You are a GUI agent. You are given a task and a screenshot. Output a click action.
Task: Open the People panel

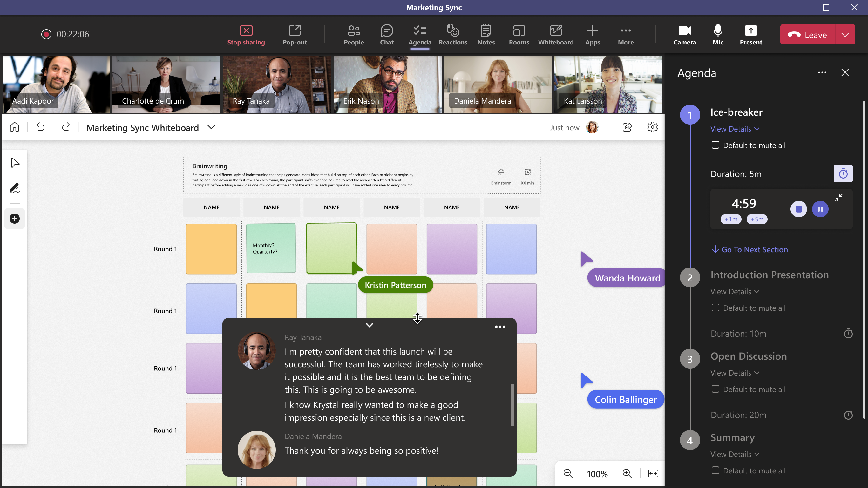[354, 35]
